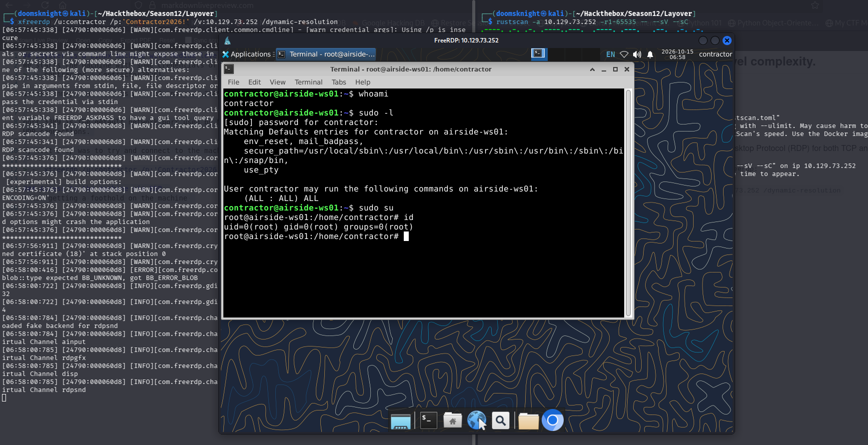This screenshot has width=868, height=445.
Task: Open the contractor user menu in the panel
Action: [x=715, y=54]
